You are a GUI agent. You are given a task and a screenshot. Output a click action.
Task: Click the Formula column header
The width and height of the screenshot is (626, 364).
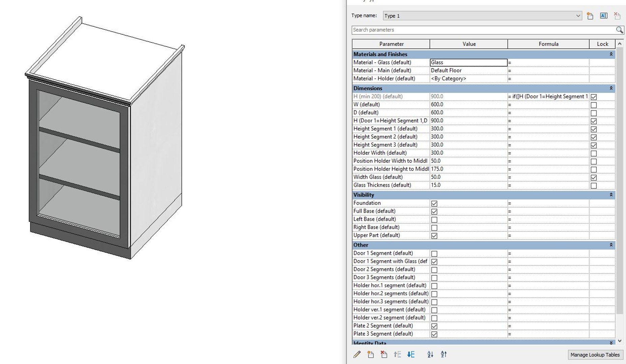(548, 44)
